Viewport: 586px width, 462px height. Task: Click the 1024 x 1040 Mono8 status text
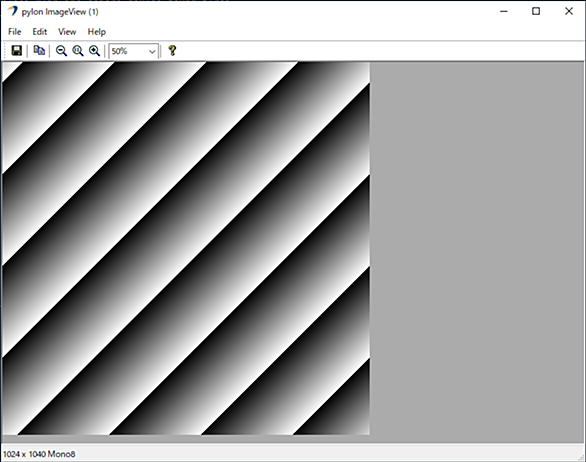(39, 454)
